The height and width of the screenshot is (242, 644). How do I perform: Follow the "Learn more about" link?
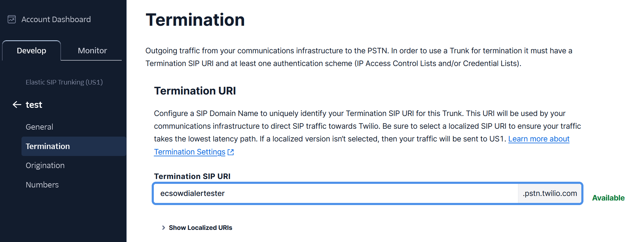click(x=539, y=139)
